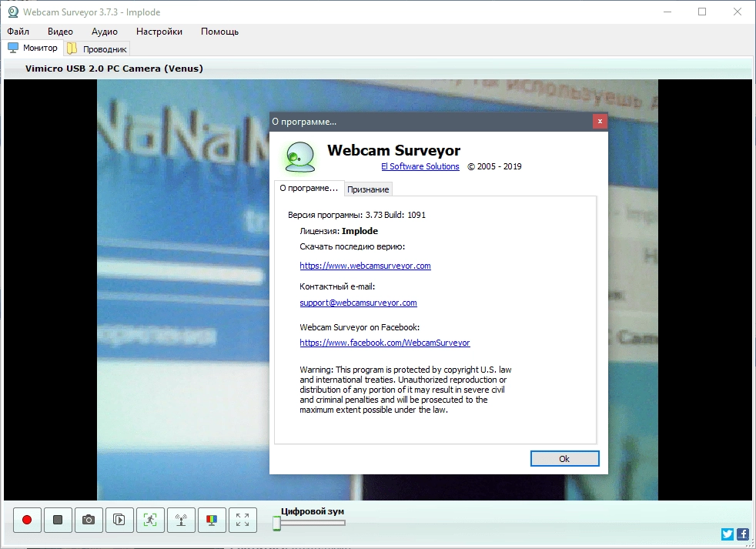Start broadcasting with the antenna icon
The height and width of the screenshot is (549, 756).
181,520
